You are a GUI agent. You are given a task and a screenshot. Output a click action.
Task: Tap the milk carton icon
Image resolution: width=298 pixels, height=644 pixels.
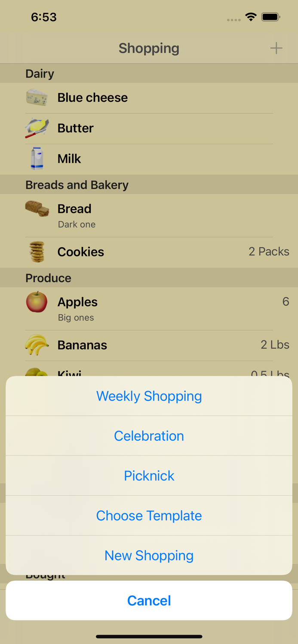[37, 158]
